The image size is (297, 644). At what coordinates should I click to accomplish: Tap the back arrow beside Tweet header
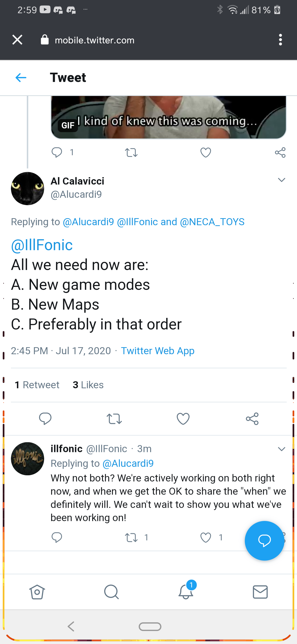coord(21,78)
